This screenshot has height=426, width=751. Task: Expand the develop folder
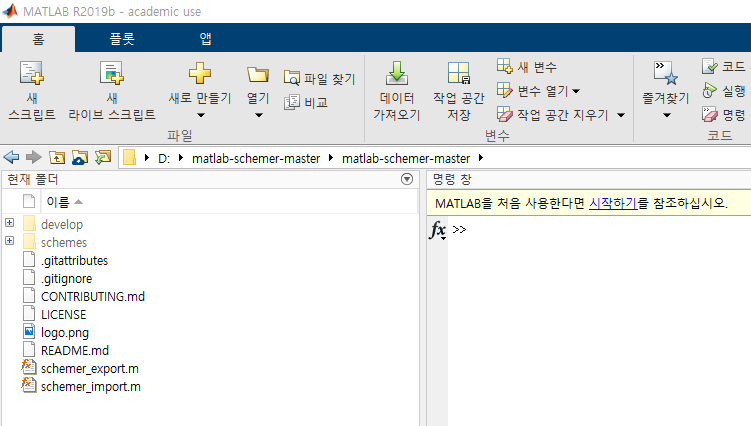tap(10, 223)
